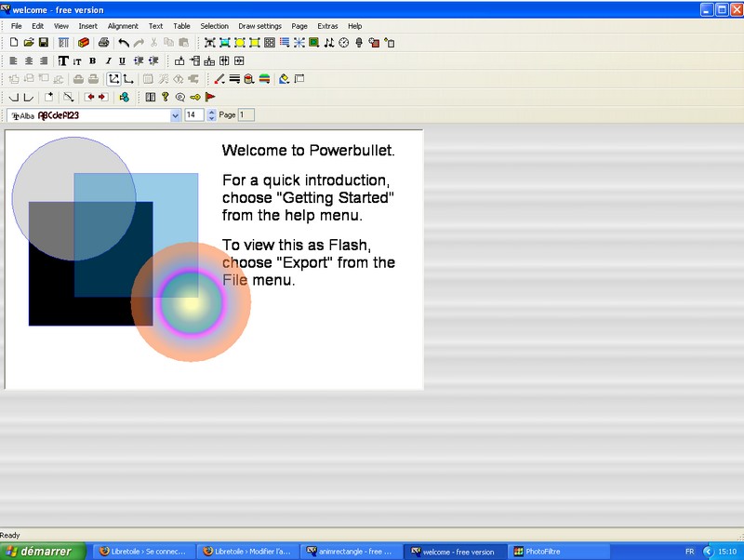Insert a yellow circle shape from toolbar

[240, 43]
